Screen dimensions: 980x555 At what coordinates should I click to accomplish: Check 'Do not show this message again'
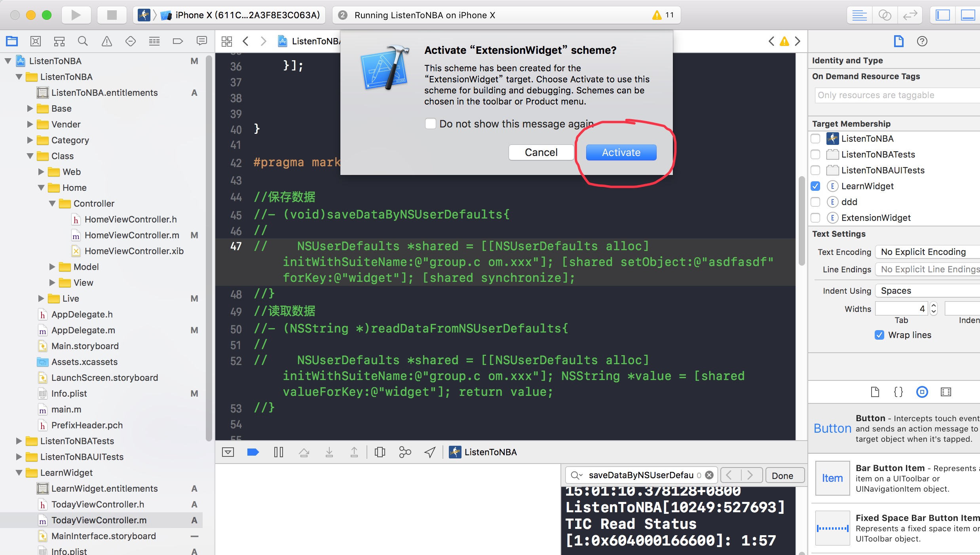point(431,124)
